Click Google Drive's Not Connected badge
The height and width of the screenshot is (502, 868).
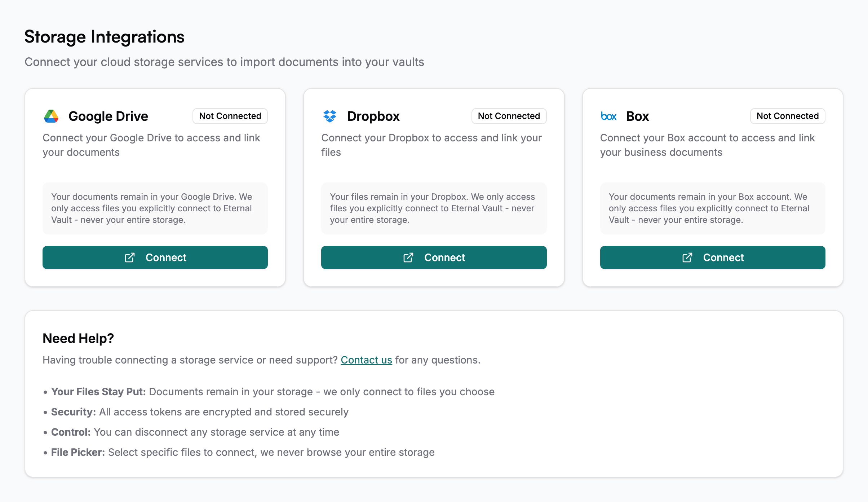(230, 116)
